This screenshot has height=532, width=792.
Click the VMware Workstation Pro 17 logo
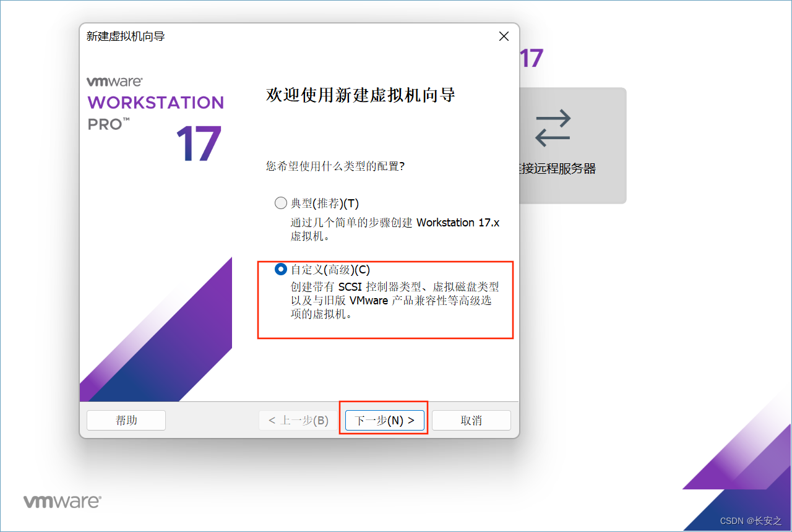tap(155, 119)
